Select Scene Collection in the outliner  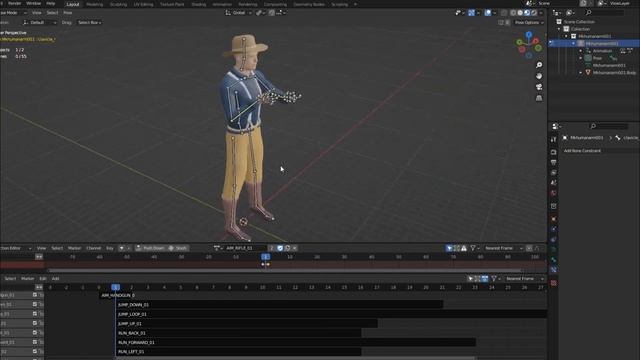pos(579,22)
